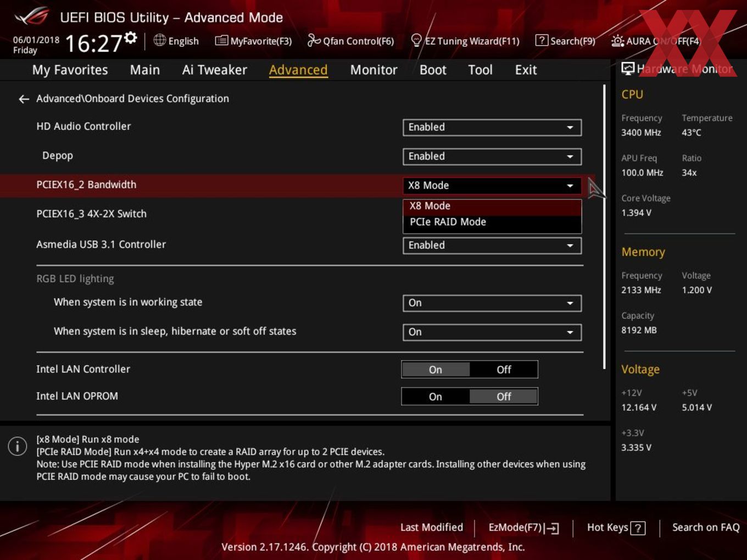Collapse the PCIEX16_2 Bandwidth dropdown
Viewport: 747px width, 560px height.
[492, 186]
